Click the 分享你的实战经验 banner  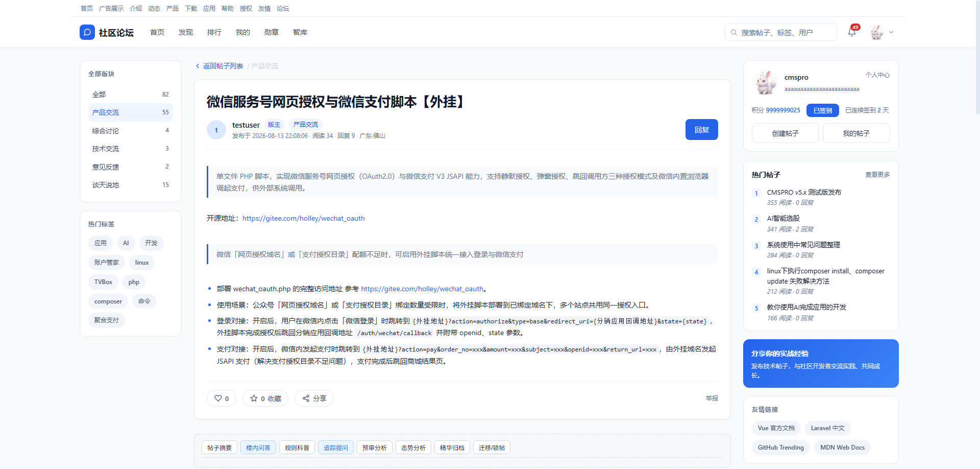tap(821, 364)
